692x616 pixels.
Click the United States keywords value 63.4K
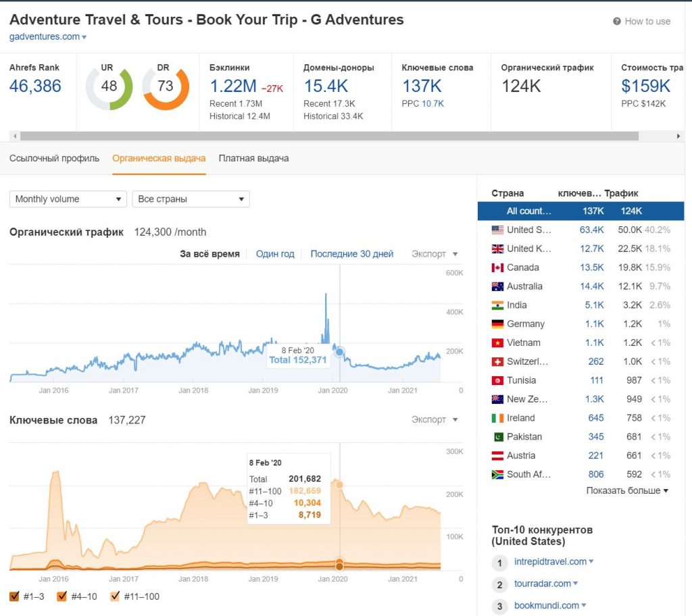[591, 230]
